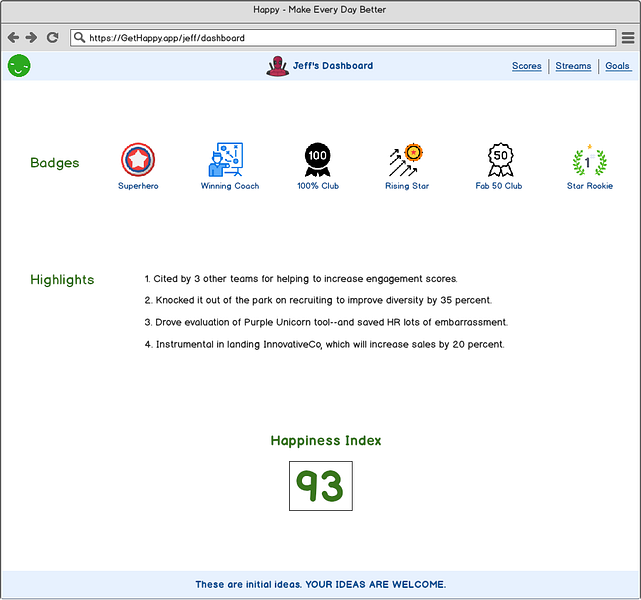Click the search magnifier in the address bar

pyautogui.click(x=79, y=38)
